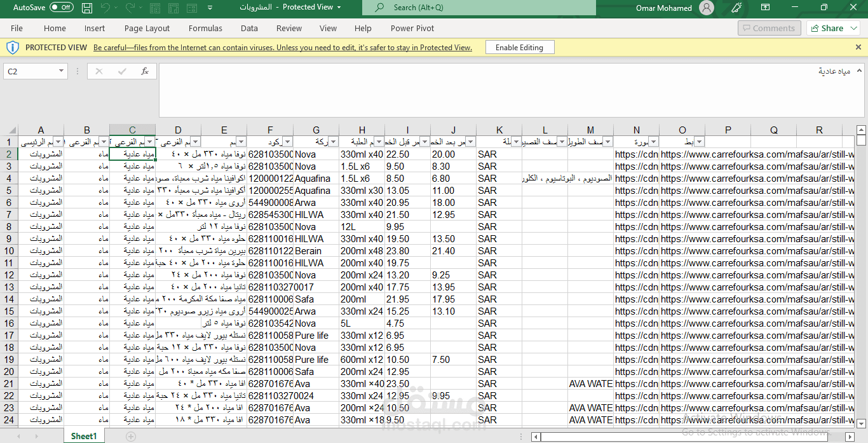Open the filter dropdown in column F header

287,142
